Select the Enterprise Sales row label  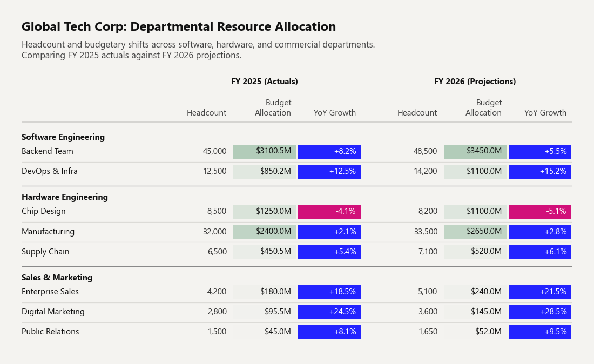pyautogui.click(x=50, y=292)
